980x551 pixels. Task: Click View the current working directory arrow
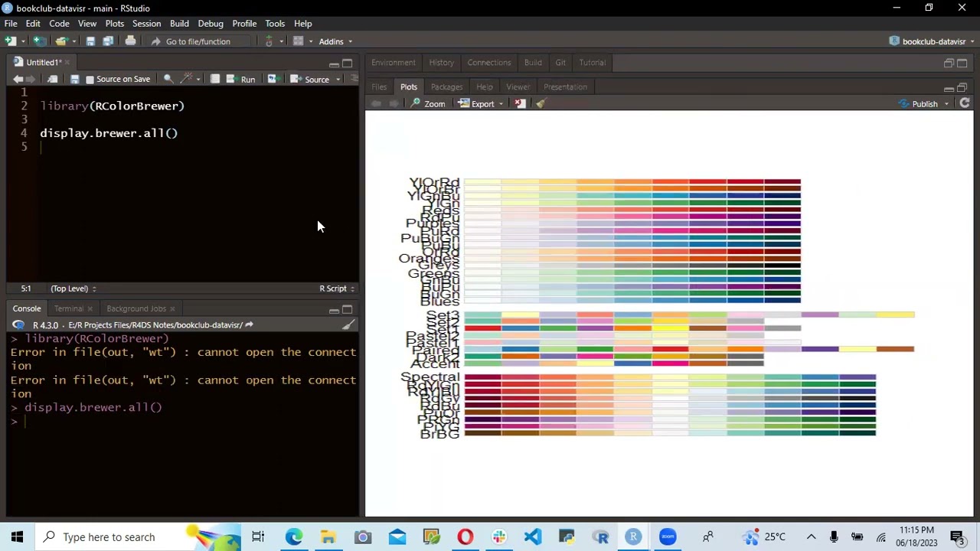pyautogui.click(x=249, y=325)
